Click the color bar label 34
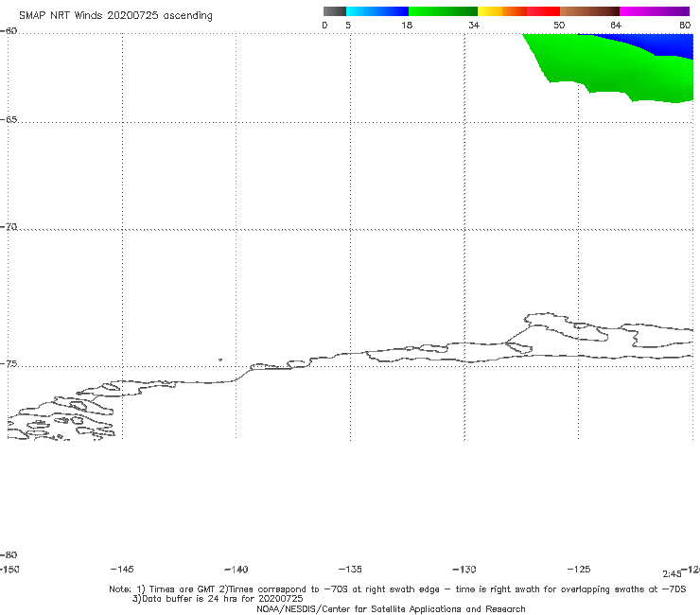 pos(474,26)
